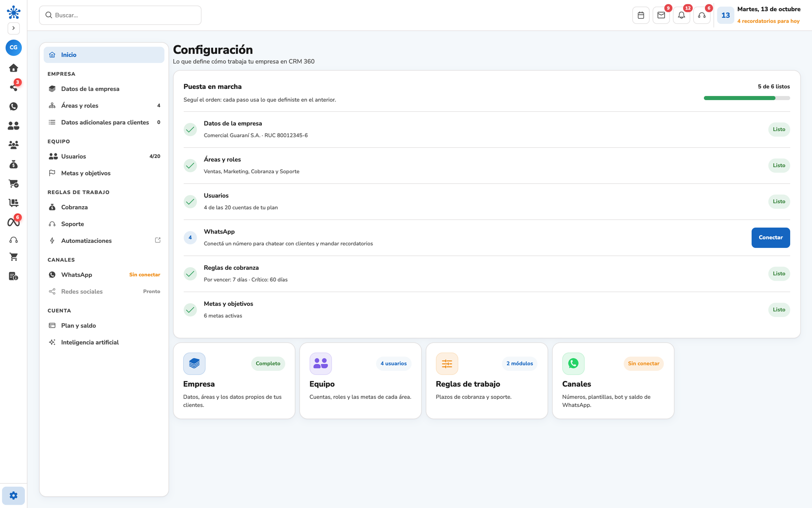Open the calendar icon in top bar
The width and height of the screenshot is (812, 508).
pos(641,15)
